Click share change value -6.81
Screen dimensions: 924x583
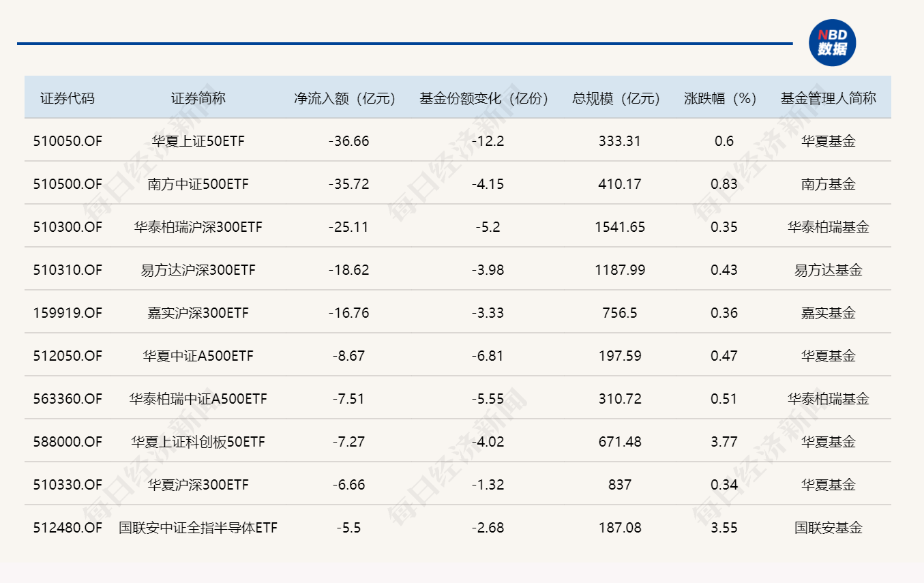click(488, 356)
